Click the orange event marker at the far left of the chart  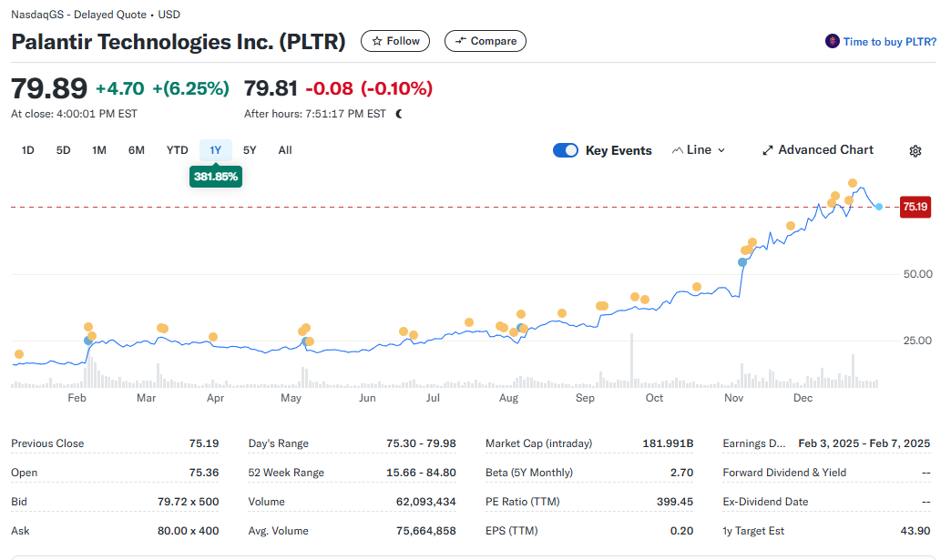(19, 354)
